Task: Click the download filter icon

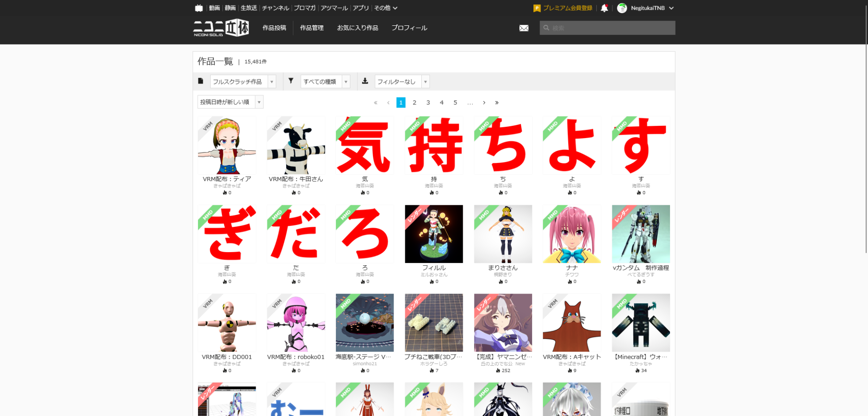Action: click(365, 81)
